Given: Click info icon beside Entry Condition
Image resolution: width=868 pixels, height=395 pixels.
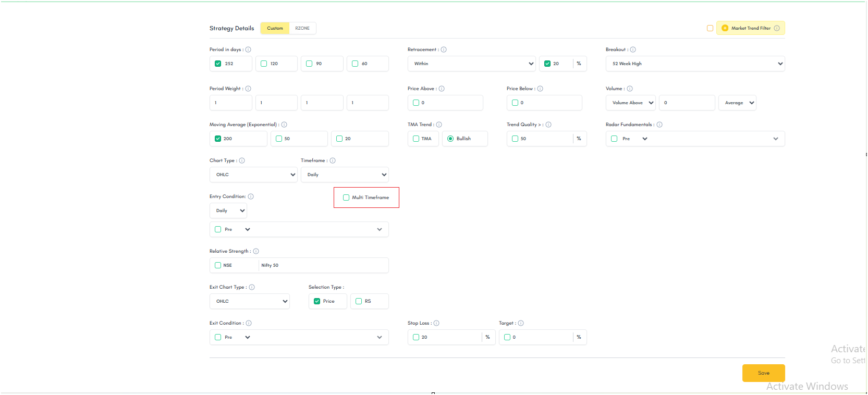Looking at the screenshot, I should (251, 196).
